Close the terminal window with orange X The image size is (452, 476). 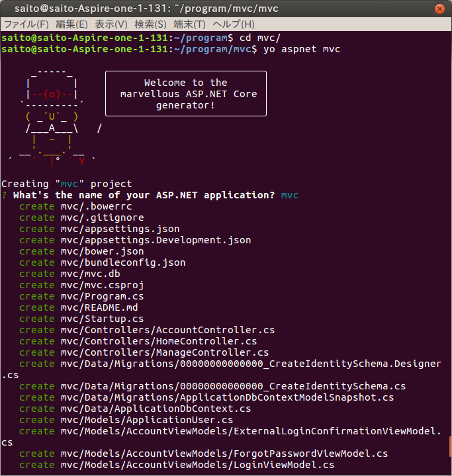click(x=439, y=9)
